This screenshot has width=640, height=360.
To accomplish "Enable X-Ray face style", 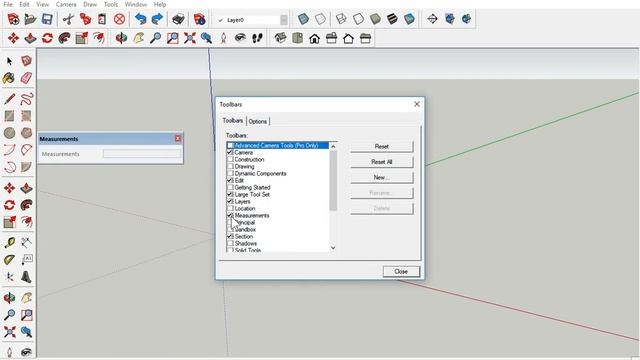I will tap(303, 19).
